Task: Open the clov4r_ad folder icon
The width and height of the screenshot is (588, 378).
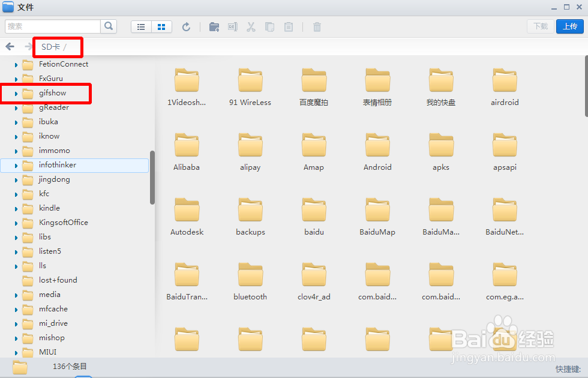Action: point(314,275)
